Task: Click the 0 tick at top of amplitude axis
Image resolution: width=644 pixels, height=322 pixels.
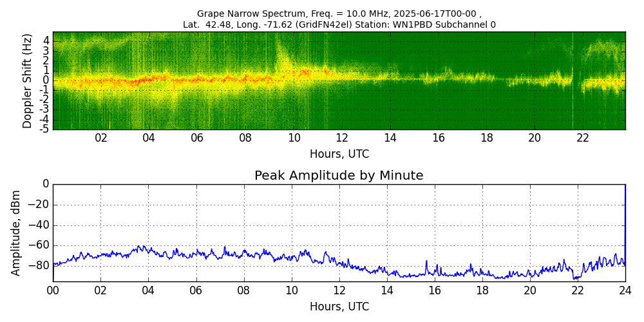Action: point(45,184)
